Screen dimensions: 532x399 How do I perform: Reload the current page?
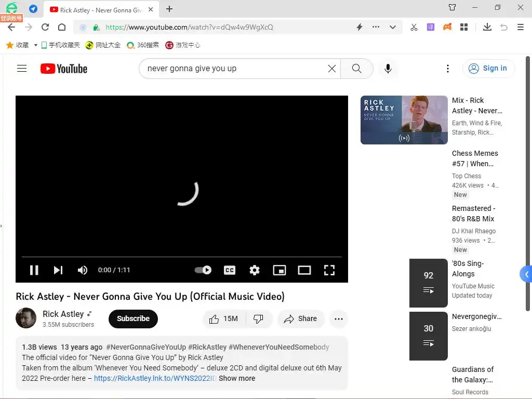(x=45, y=27)
